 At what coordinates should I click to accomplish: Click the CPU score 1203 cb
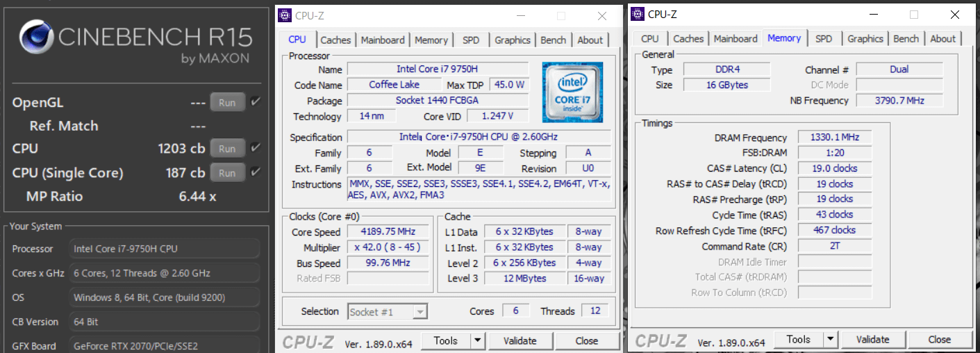181,148
